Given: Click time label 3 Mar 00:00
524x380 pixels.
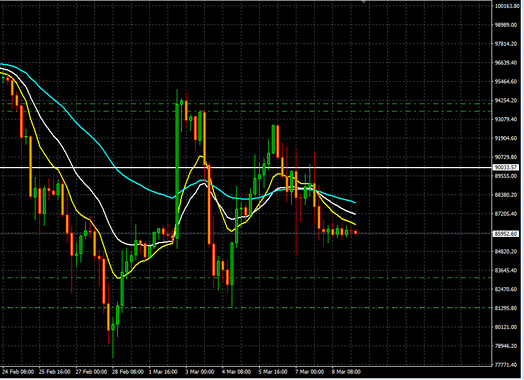Looking at the screenshot, I should coord(200,372).
